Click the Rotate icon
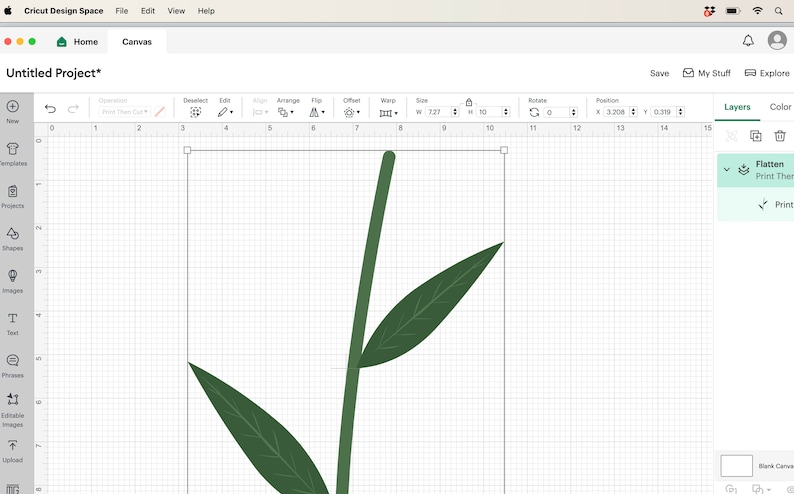This screenshot has height=494, width=794. click(534, 112)
